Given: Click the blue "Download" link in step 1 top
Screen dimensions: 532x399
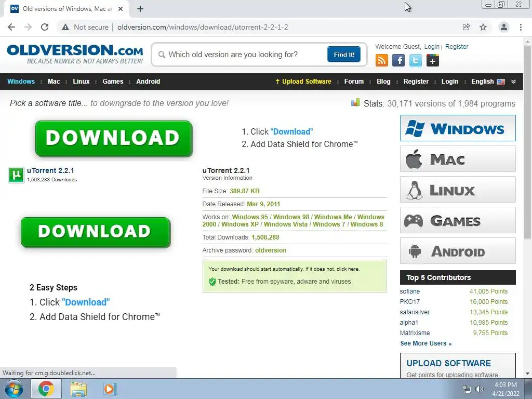Looking at the screenshot, I should (291, 131).
